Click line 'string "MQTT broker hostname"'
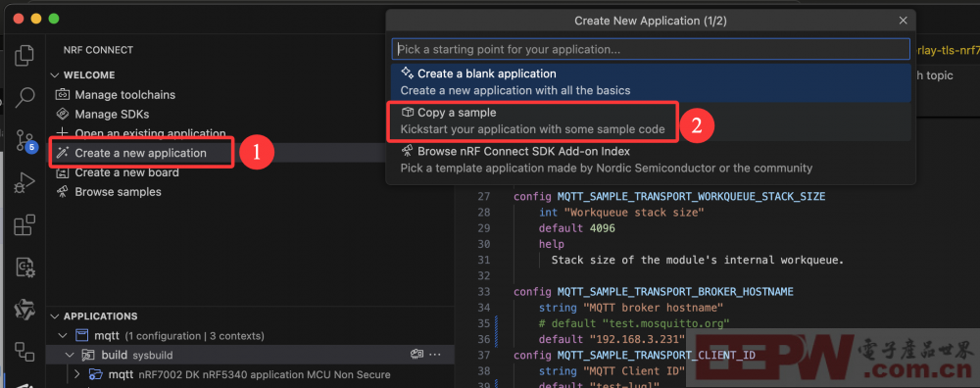Viewport: 980px width, 388px height. [x=631, y=308]
